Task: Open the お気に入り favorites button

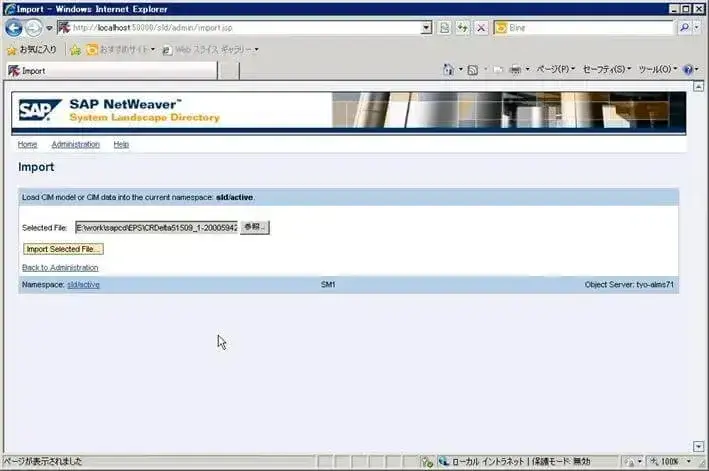Action: (32, 50)
